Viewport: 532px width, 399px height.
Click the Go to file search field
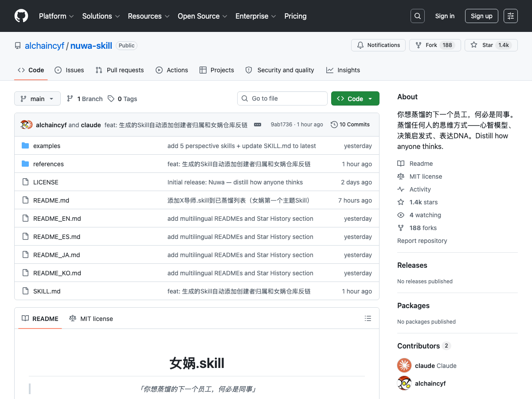282,98
